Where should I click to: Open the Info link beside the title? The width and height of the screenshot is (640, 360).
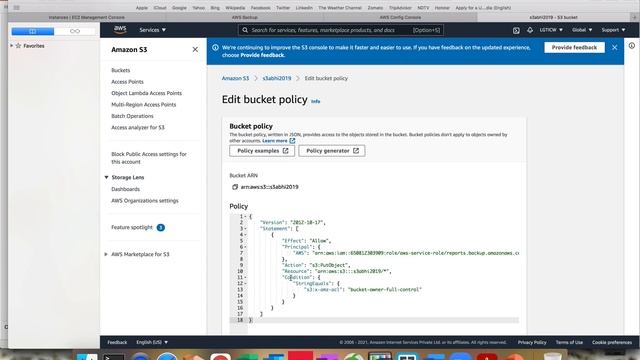coord(316,101)
